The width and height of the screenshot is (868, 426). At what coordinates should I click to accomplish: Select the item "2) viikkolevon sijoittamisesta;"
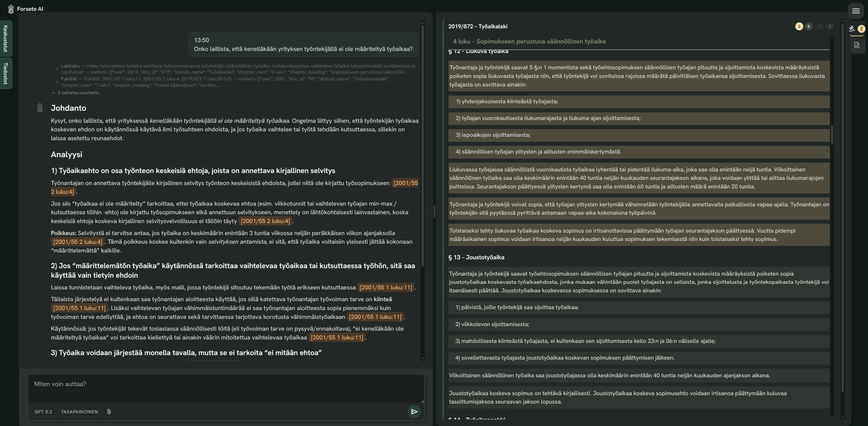coord(639,324)
